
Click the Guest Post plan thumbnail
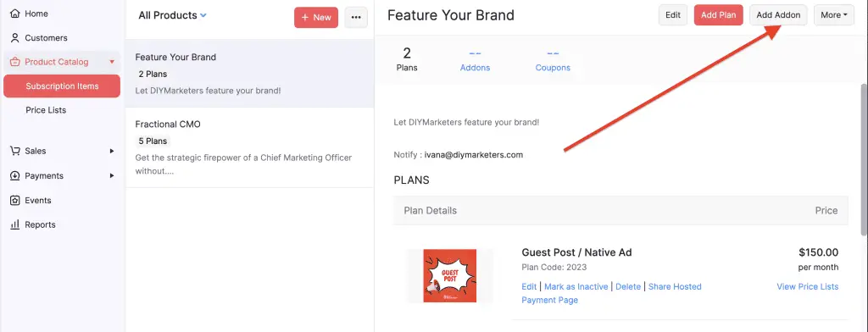(449, 275)
